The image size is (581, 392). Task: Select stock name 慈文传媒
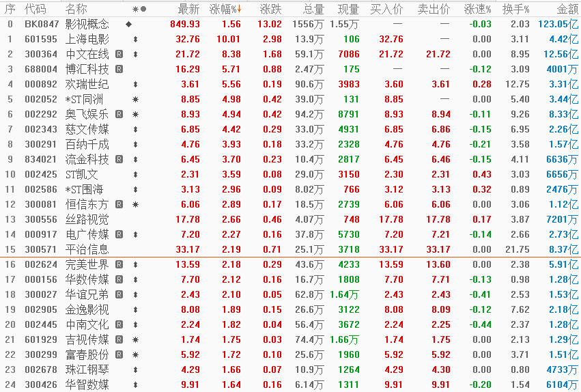[x=87, y=129]
